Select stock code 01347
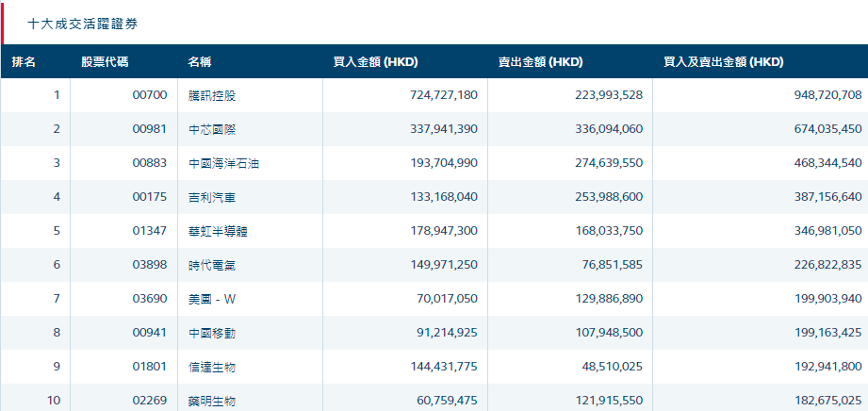Image resolution: width=868 pixels, height=411 pixels. 150,230
